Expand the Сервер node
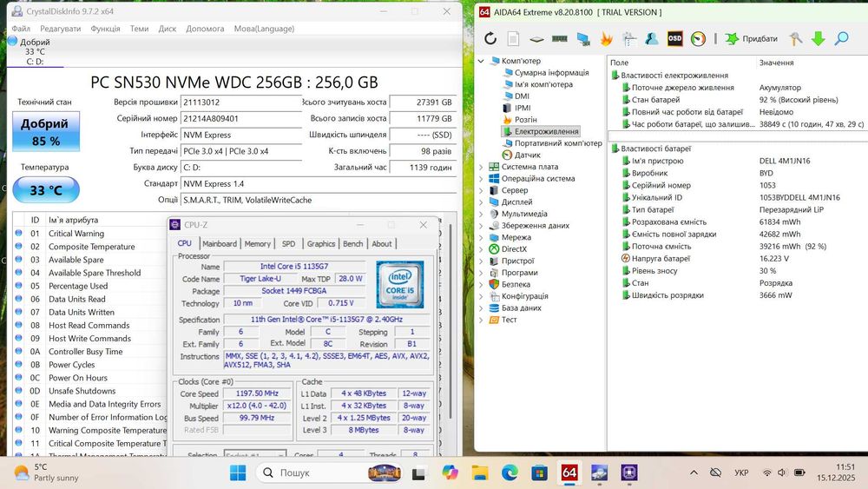 [481, 190]
